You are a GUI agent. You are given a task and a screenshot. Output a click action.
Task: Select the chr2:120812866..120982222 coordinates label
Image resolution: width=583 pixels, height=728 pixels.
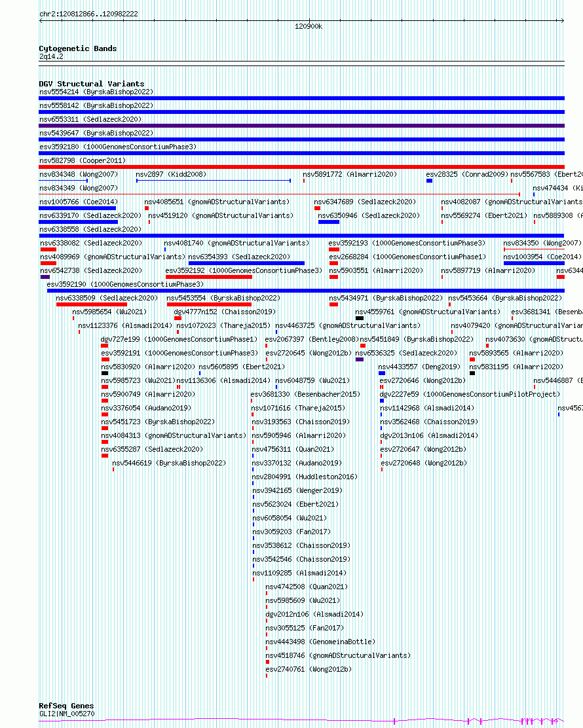pos(88,14)
